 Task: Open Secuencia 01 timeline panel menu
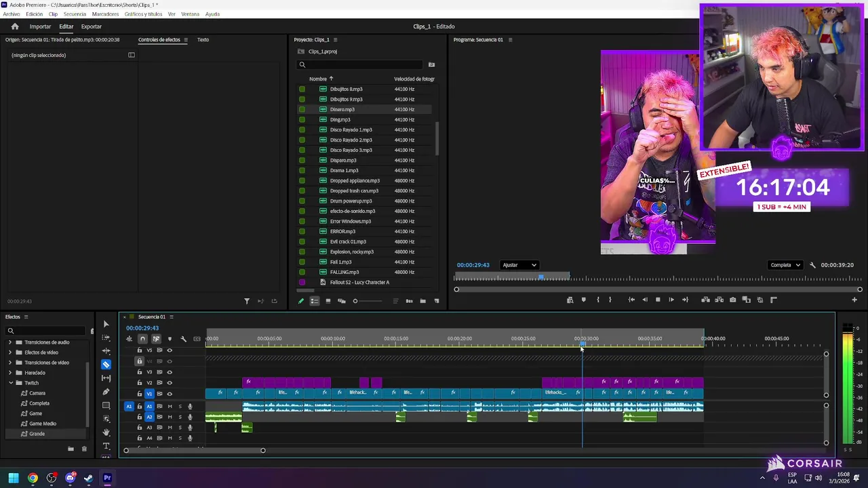pos(172,317)
